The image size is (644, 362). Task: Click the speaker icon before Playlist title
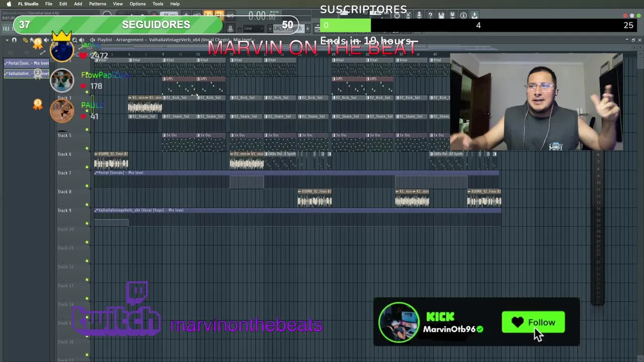[93, 40]
